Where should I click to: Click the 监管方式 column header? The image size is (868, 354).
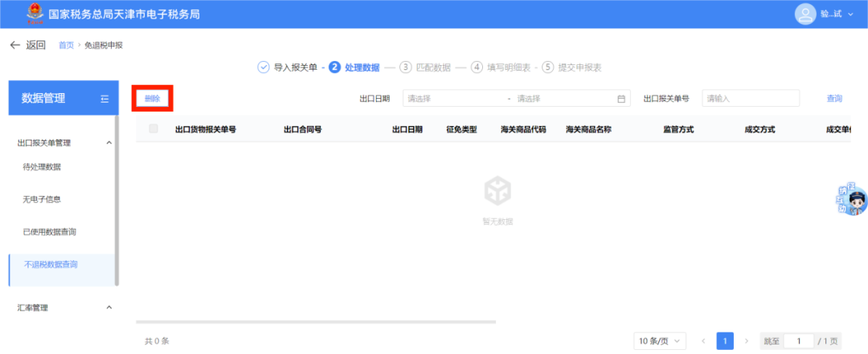678,129
